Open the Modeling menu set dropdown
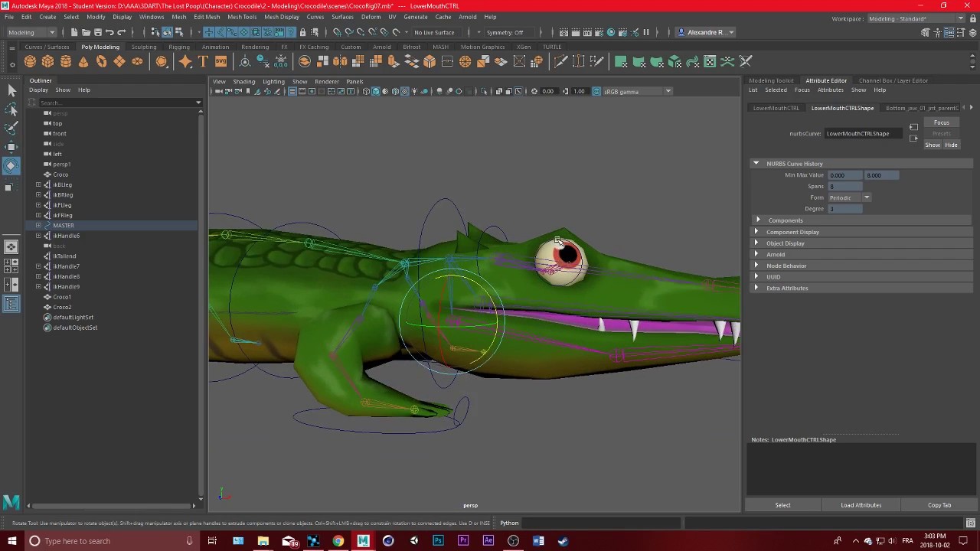The image size is (980, 551). 31,32
